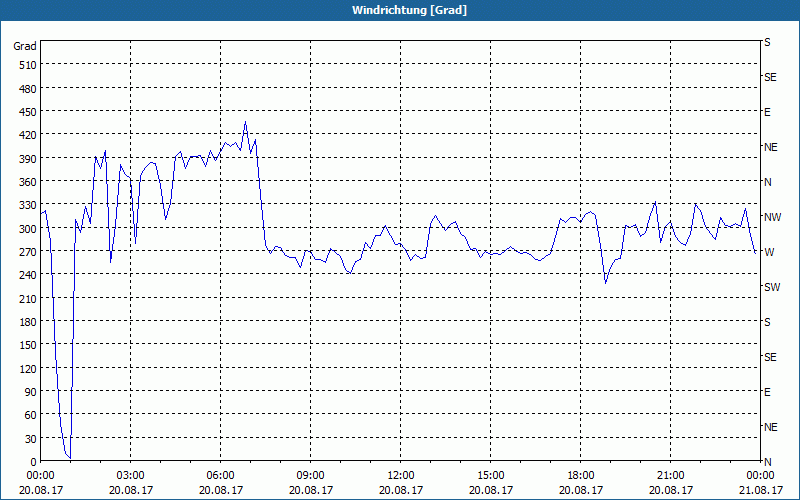Select the 21.08.17 date label
This screenshot has width=800, height=500.
click(760, 490)
